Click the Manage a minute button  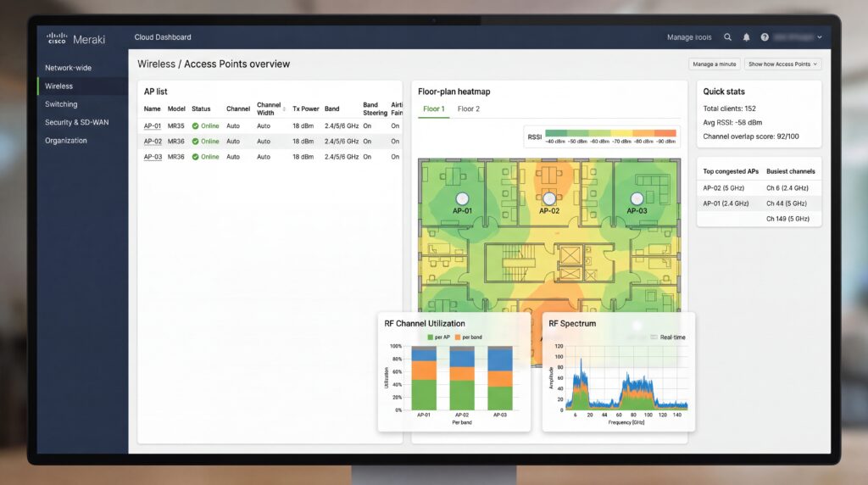[x=714, y=64]
